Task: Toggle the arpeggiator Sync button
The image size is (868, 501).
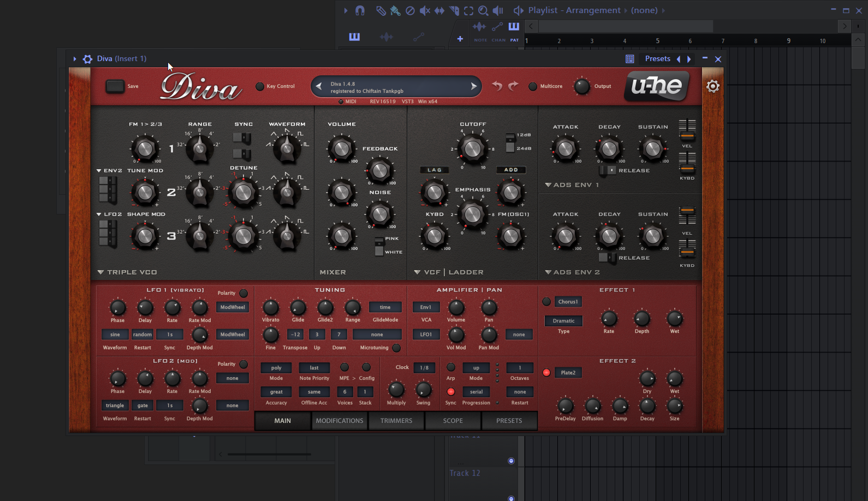Action: pos(451,391)
